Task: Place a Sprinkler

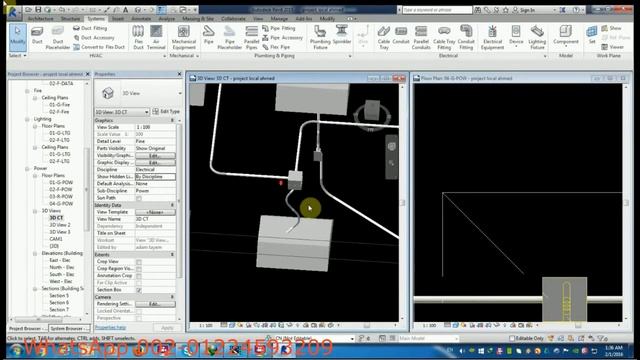Action: point(342,35)
